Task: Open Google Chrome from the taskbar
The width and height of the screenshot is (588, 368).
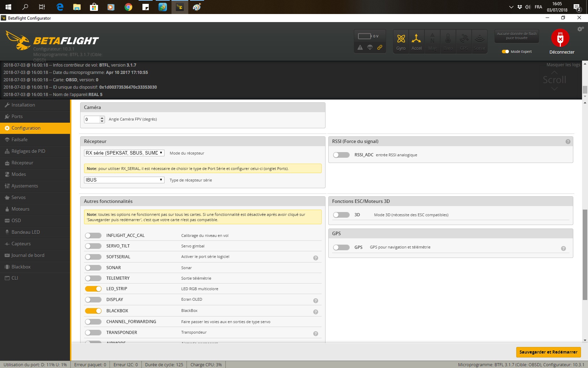Action: tap(128, 7)
